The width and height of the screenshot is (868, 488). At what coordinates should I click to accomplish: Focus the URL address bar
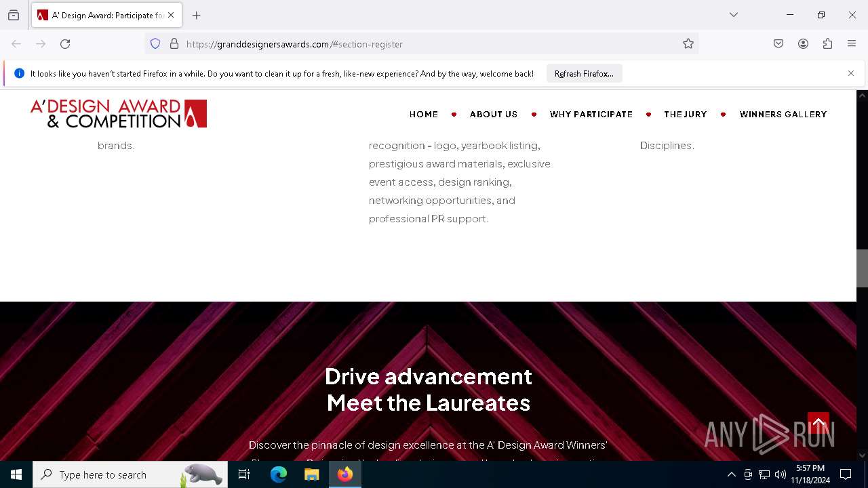coord(431,44)
